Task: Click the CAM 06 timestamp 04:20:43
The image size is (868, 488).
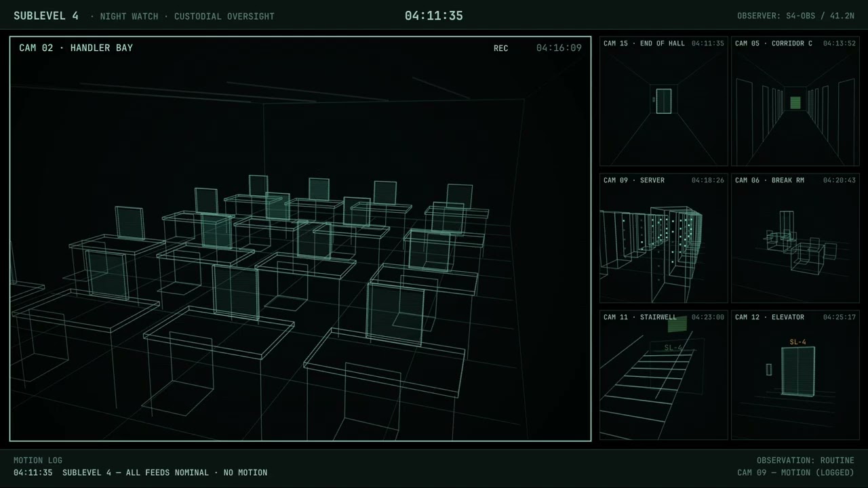Action: click(840, 180)
